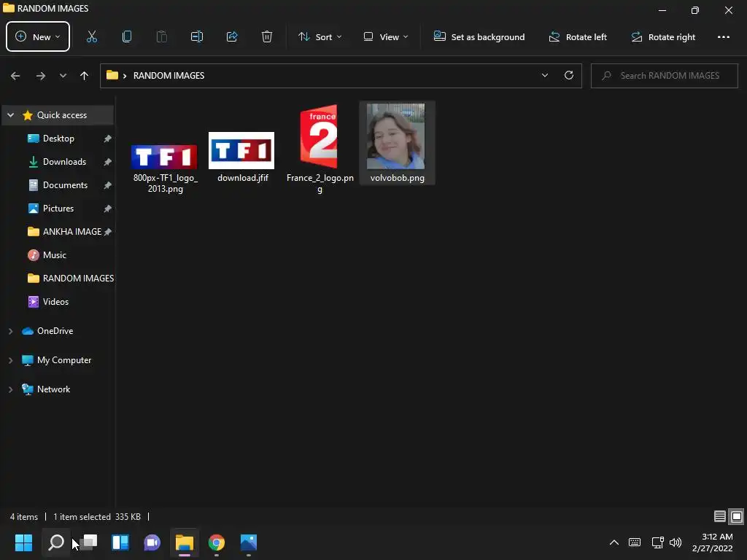Open the See more three-dots menu
The height and width of the screenshot is (560, 747).
[x=723, y=36]
